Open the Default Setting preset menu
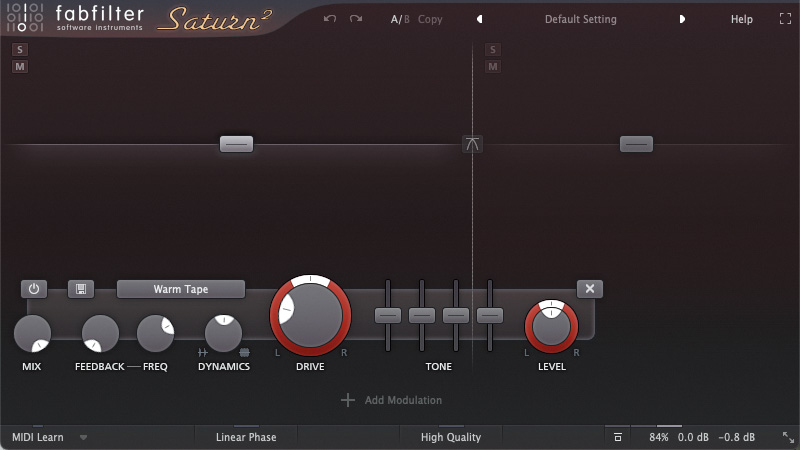This screenshot has width=800, height=450. pos(581,19)
